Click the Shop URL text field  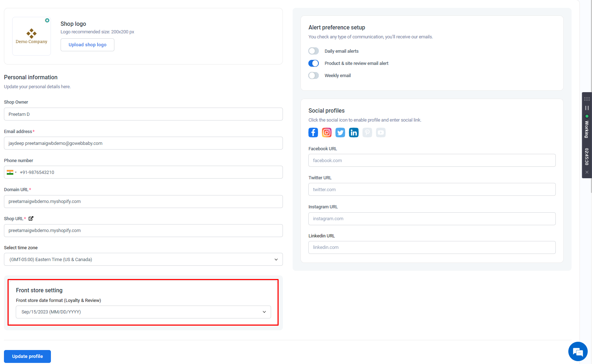[143, 231]
